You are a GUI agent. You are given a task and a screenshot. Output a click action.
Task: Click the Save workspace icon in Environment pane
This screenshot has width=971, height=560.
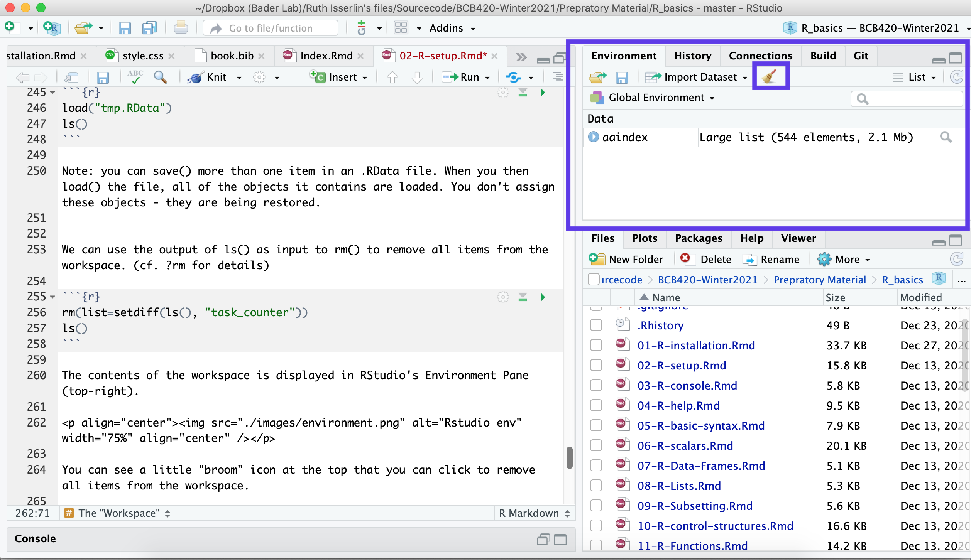[622, 78]
